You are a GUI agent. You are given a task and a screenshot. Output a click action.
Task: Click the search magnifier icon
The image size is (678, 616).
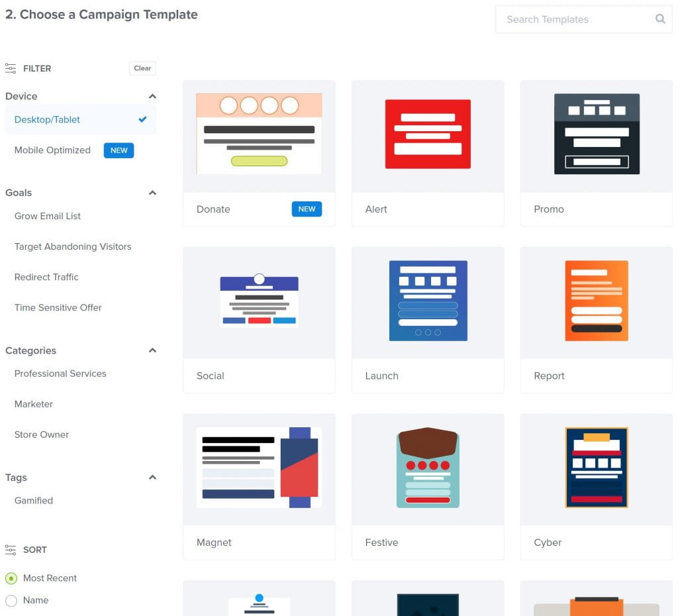click(660, 19)
